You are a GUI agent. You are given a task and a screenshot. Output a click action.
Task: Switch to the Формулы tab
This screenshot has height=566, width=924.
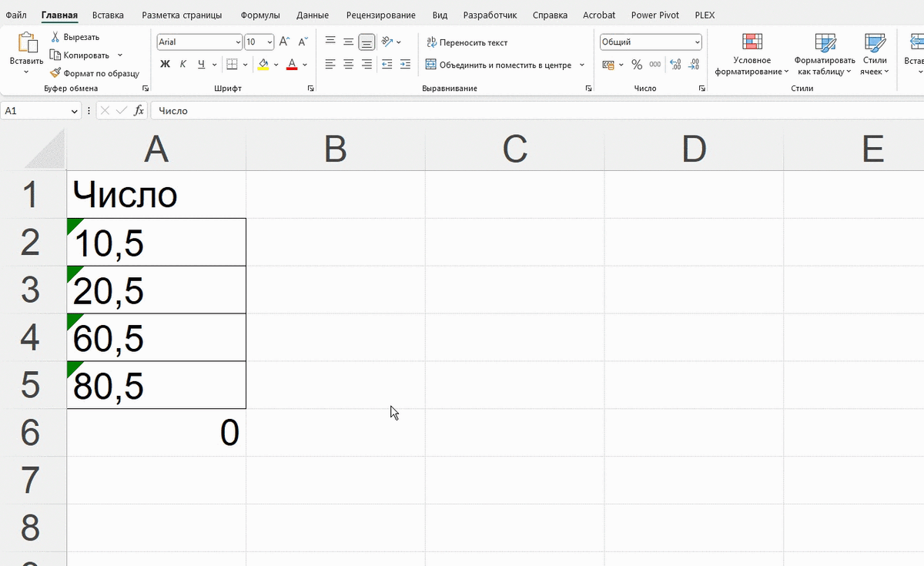click(260, 15)
